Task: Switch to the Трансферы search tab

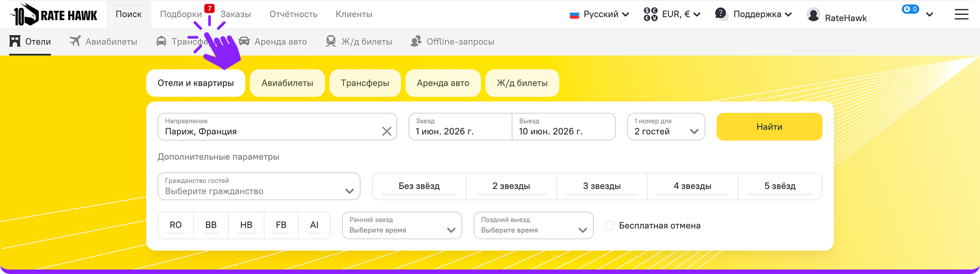Action: tap(365, 83)
